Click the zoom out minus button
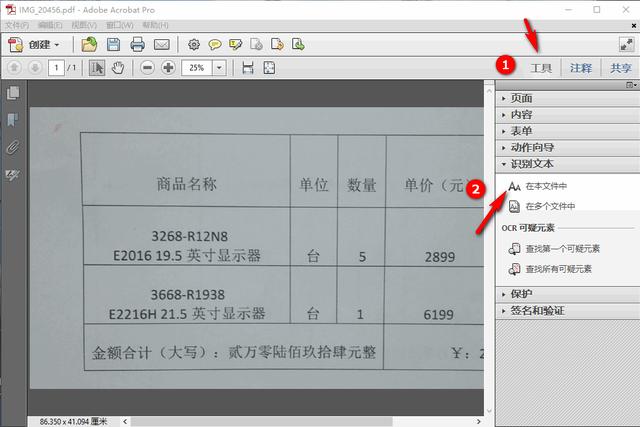The height and width of the screenshot is (427, 640). point(147,68)
